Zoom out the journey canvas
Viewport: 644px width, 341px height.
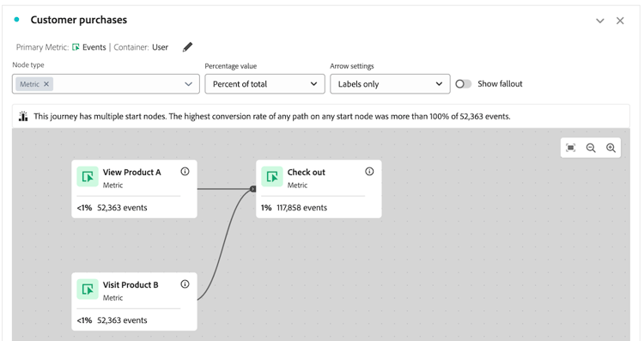pyautogui.click(x=591, y=148)
